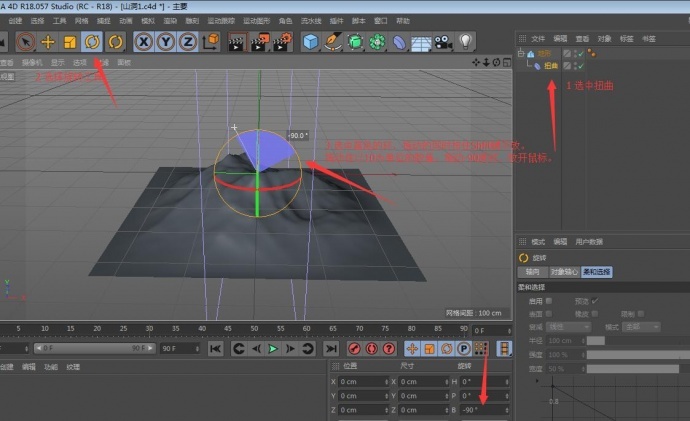Toggle the 限制 checkbox
The width and height of the screenshot is (690, 421).
641,314
